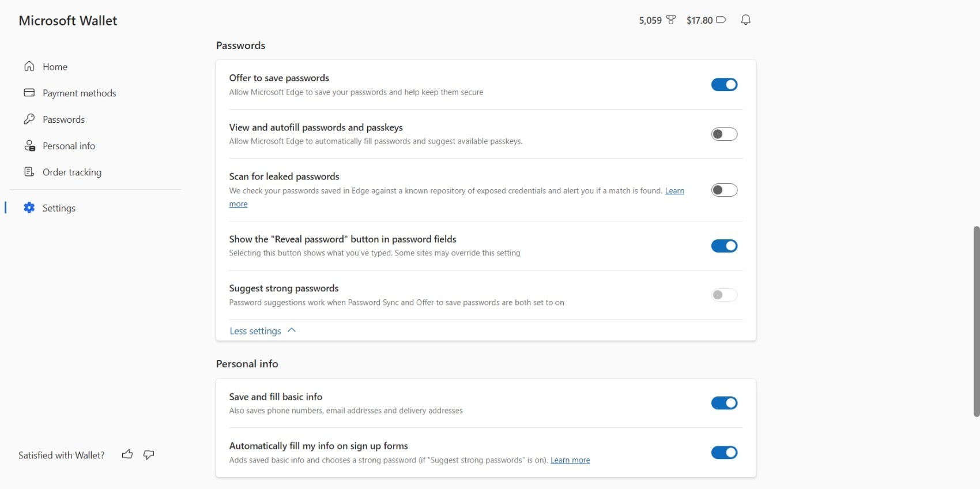
Task: Click the vertical page scrollbar
Action: (x=976, y=321)
